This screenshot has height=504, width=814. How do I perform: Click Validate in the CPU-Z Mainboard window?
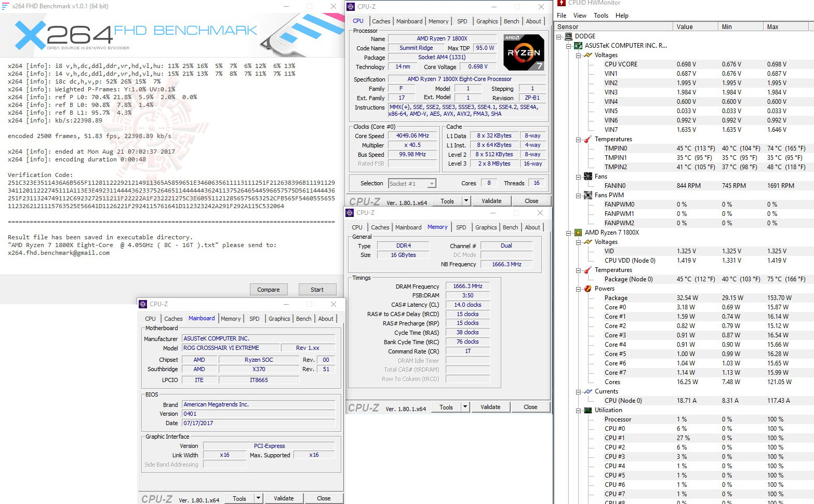(284, 498)
